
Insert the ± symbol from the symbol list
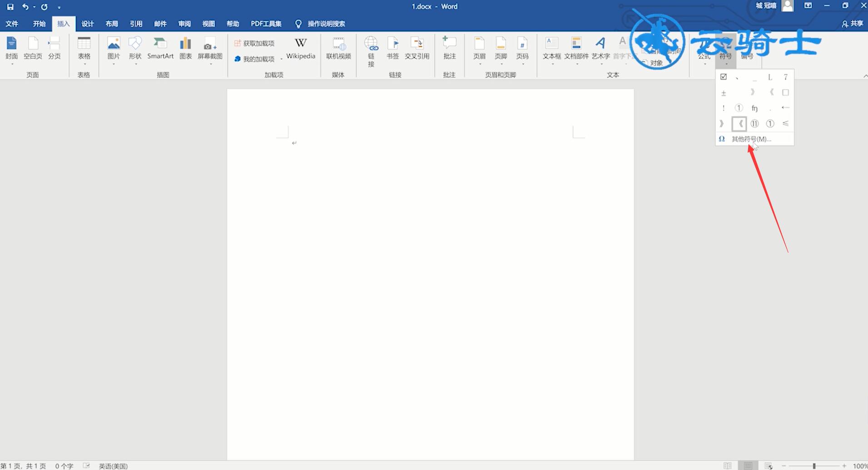coord(724,93)
